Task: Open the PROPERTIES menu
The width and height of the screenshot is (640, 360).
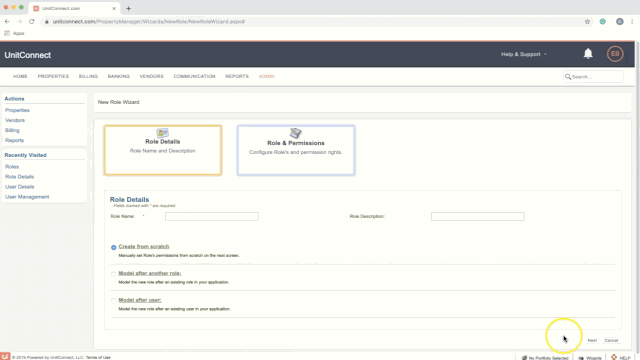Action: click(x=53, y=76)
